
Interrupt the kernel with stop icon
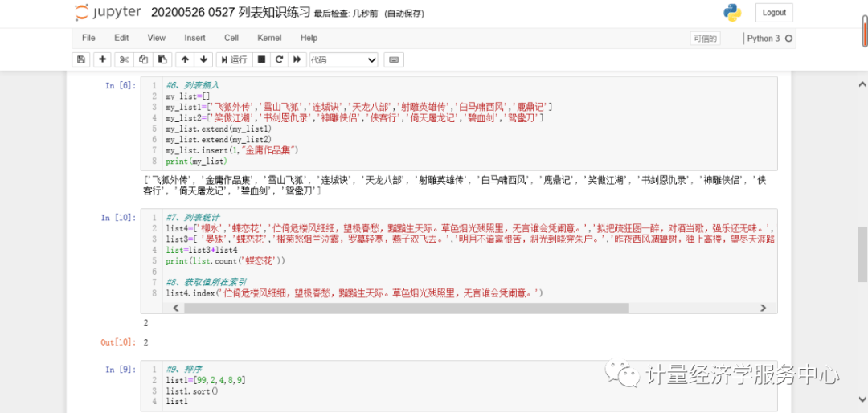click(262, 59)
